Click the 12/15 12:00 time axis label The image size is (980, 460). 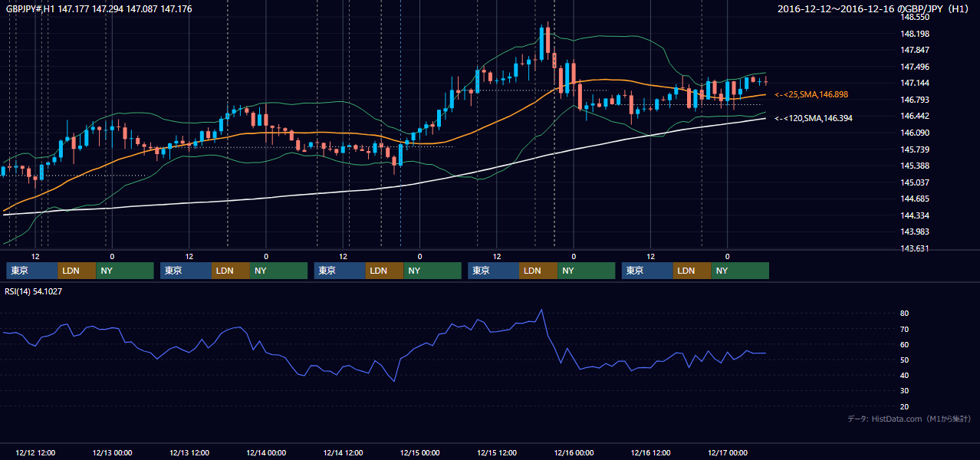tap(497, 452)
